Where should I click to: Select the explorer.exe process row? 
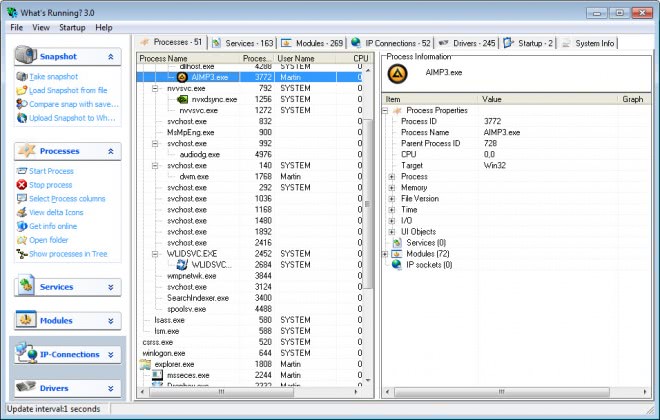click(172, 365)
